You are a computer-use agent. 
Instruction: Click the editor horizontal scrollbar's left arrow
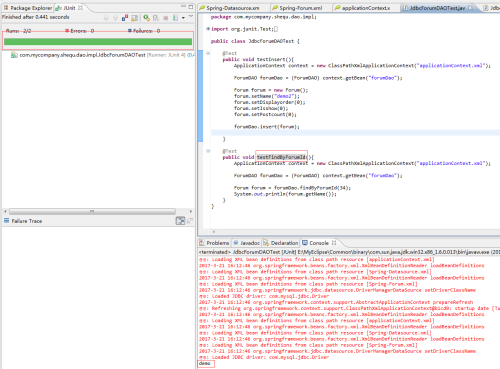click(x=214, y=232)
